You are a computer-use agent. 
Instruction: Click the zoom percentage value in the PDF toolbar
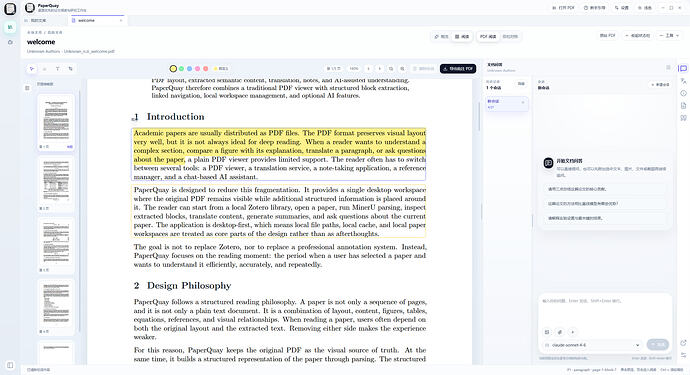[354, 69]
